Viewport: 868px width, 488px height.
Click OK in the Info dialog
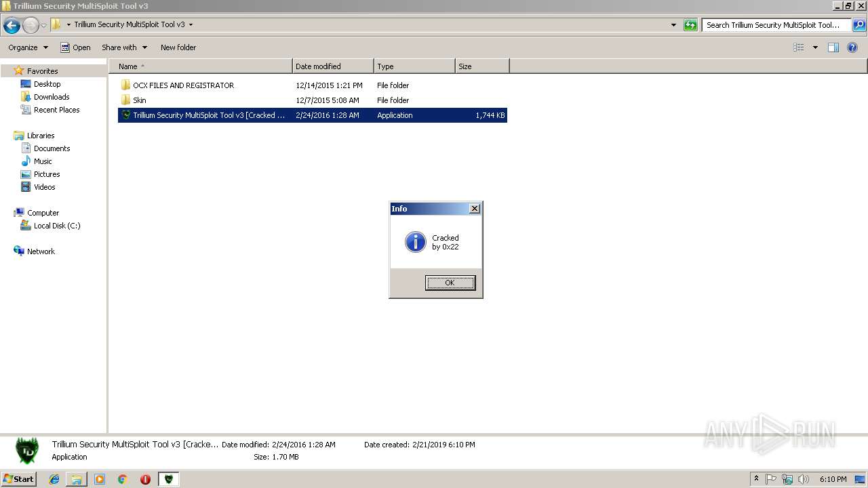[x=450, y=283]
